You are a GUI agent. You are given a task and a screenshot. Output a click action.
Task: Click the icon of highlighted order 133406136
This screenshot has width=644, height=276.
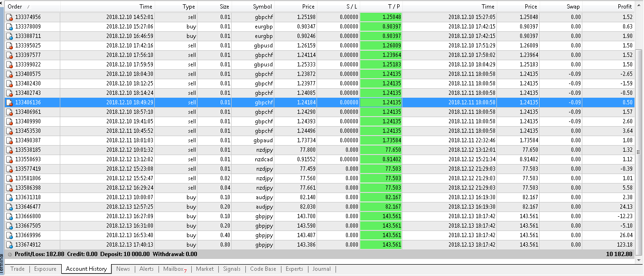(9, 102)
